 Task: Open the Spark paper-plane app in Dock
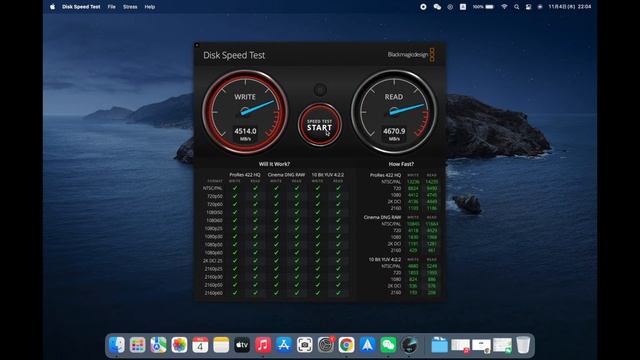[367, 345]
